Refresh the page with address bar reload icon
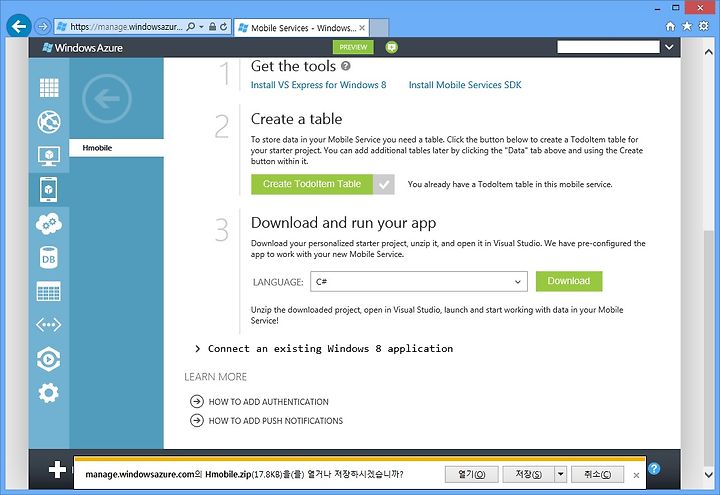The width and height of the screenshot is (720, 495). pos(224,27)
